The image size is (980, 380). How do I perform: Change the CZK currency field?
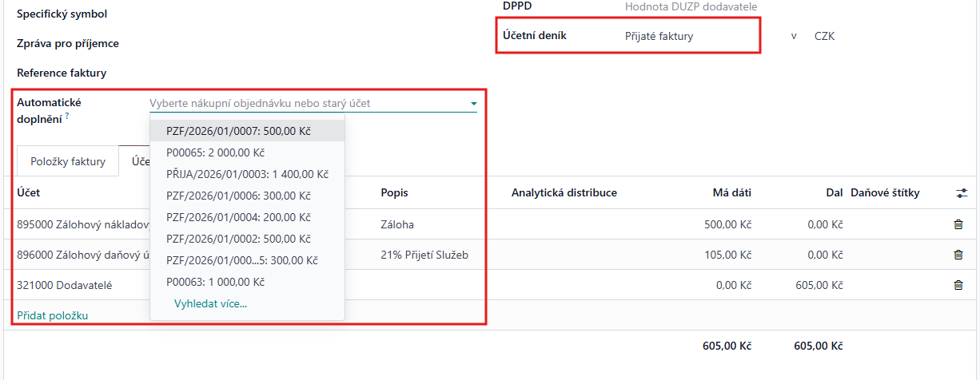tap(824, 36)
